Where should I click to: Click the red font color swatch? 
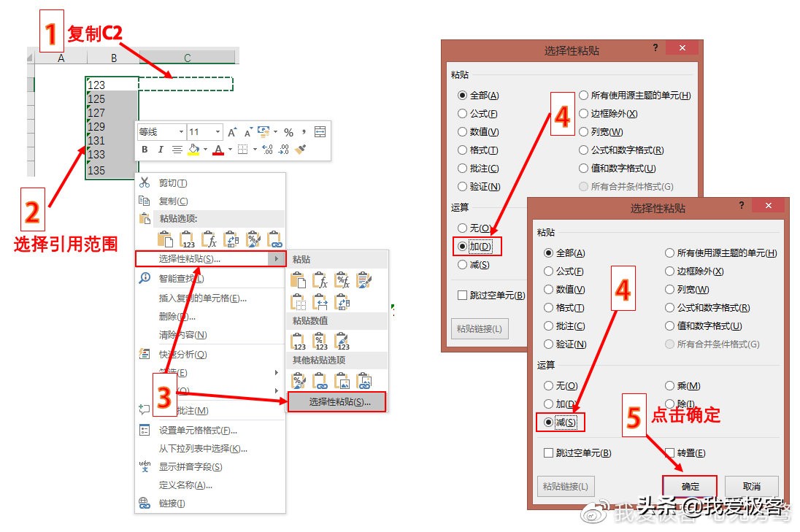218,153
